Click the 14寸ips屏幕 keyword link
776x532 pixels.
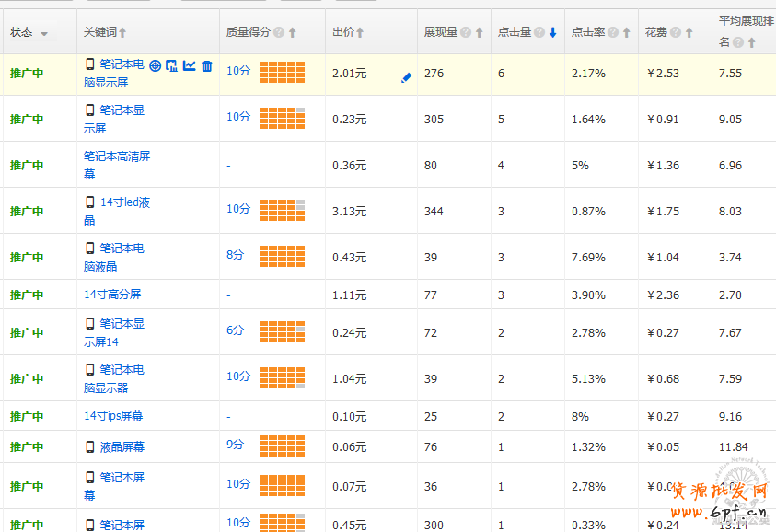tap(113, 416)
